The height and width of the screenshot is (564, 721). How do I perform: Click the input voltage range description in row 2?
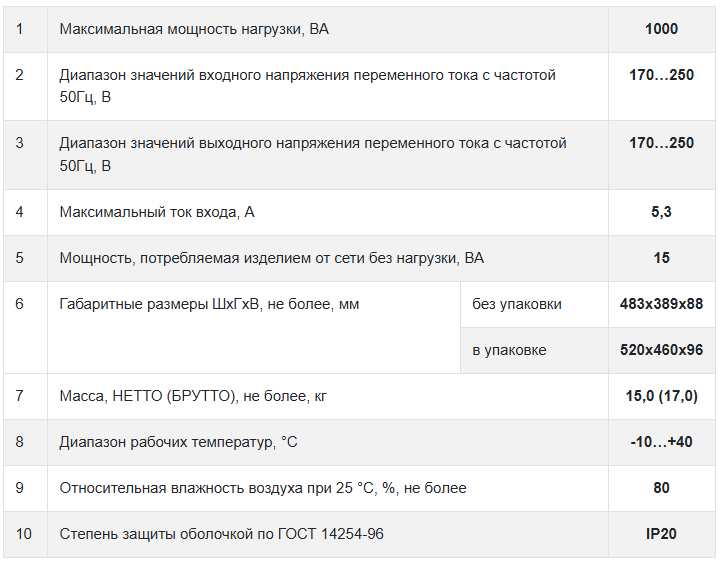coord(307,86)
